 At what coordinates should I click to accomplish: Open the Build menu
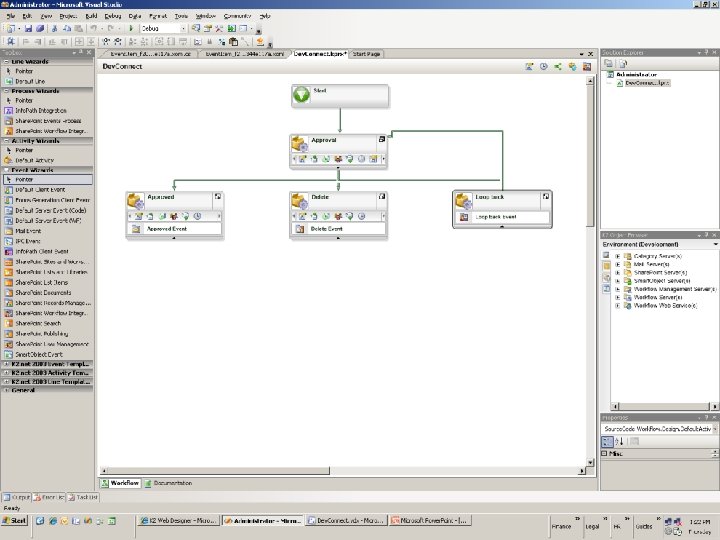91,16
